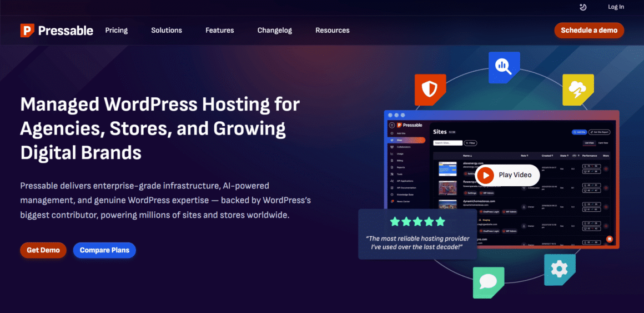
Task: Click the blue Add Site button in preview
Action: [x=579, y=132]
